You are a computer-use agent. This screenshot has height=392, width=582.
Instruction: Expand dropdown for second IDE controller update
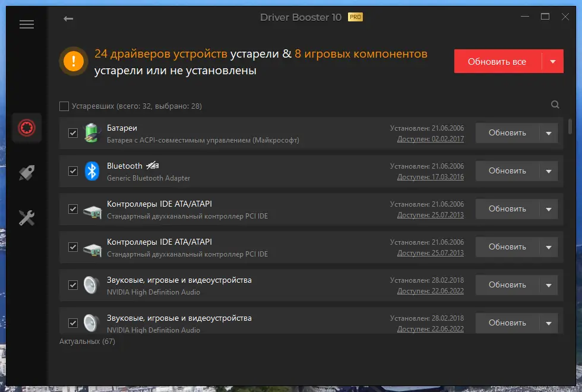pos(549,247)
